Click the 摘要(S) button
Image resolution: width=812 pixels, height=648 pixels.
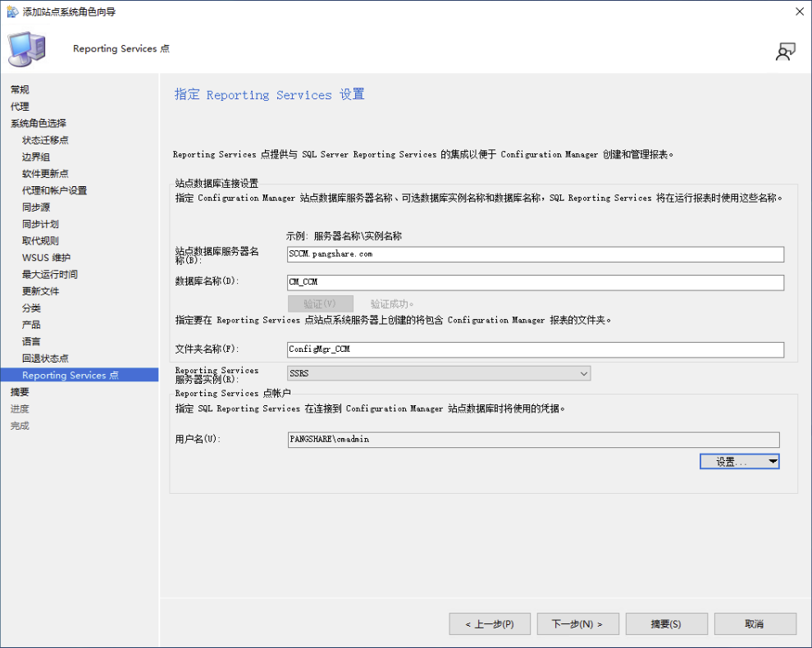click(x=667, y=624)
